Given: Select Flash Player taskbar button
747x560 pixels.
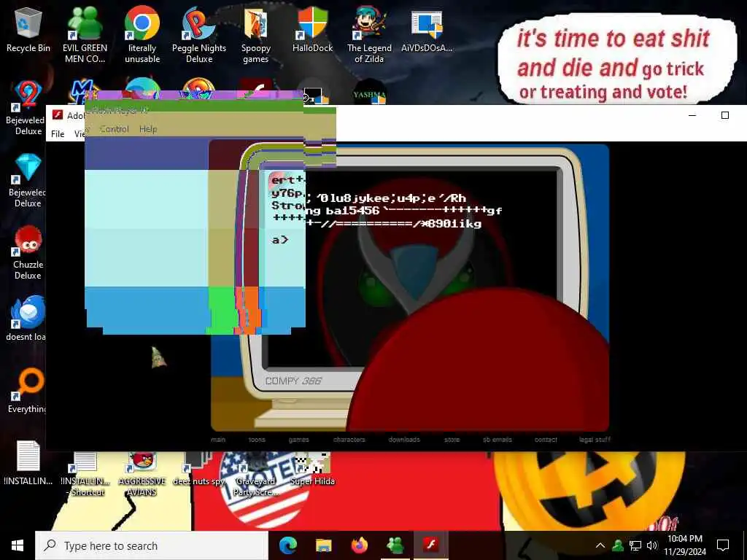Looking at the screenshot, I should pos(430,545).
